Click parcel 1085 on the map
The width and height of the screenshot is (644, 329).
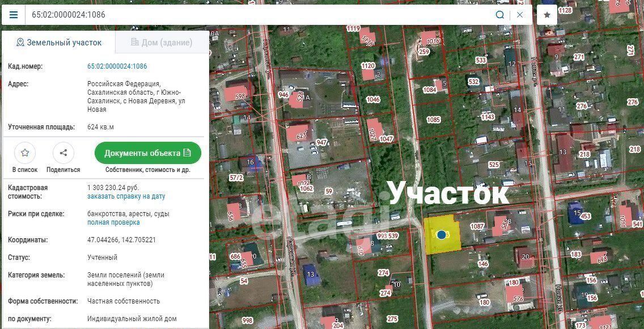[x=433, y=120]
